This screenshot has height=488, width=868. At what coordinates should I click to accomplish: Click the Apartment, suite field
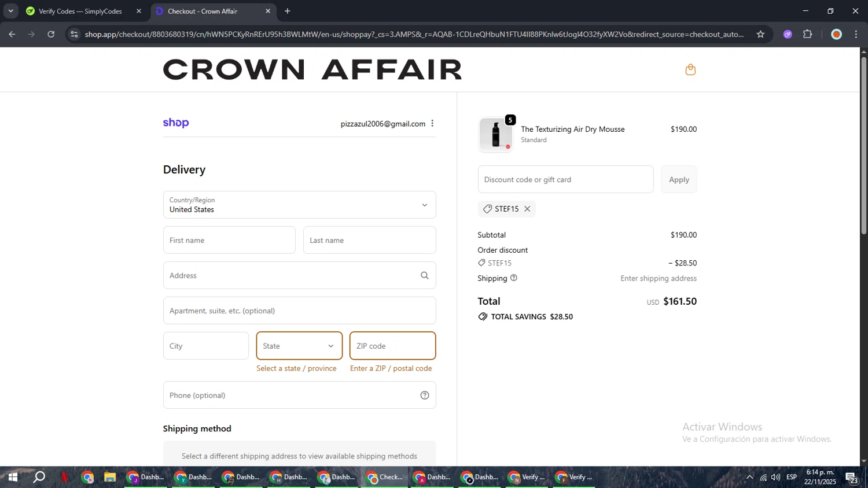pos(299,310)
